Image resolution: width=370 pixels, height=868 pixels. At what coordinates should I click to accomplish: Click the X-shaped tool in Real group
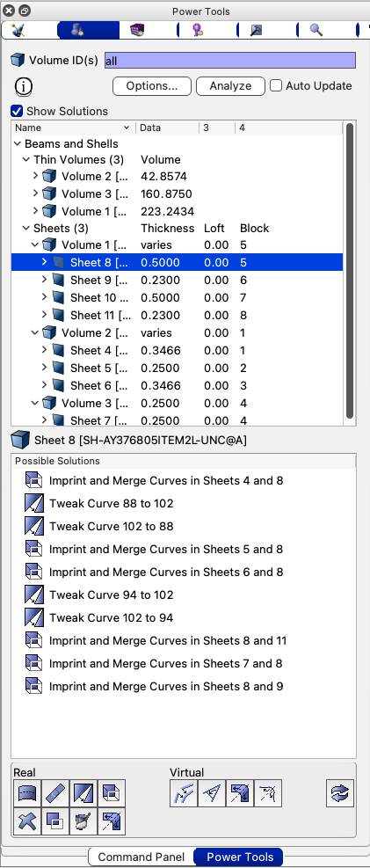click(x=26, y=821)
